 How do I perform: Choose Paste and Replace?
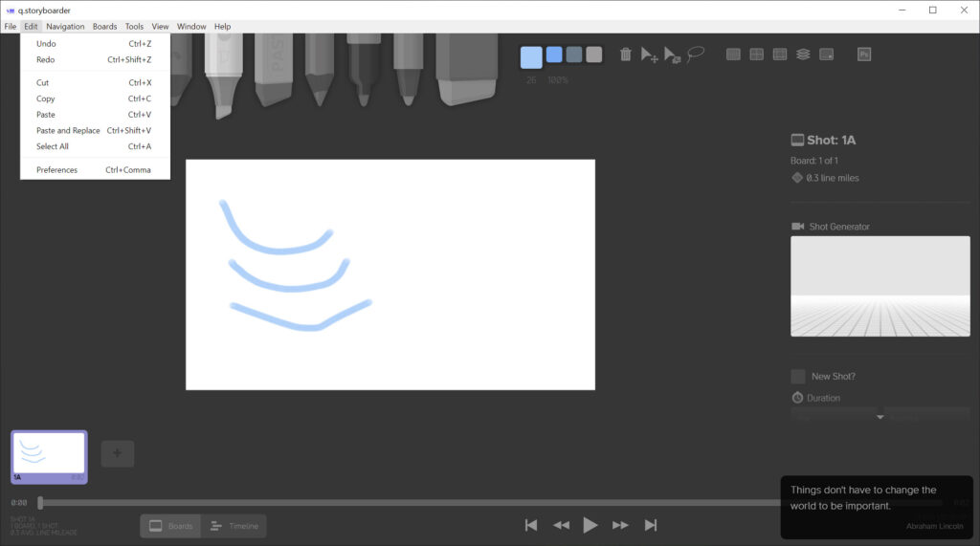pos(95,131)
